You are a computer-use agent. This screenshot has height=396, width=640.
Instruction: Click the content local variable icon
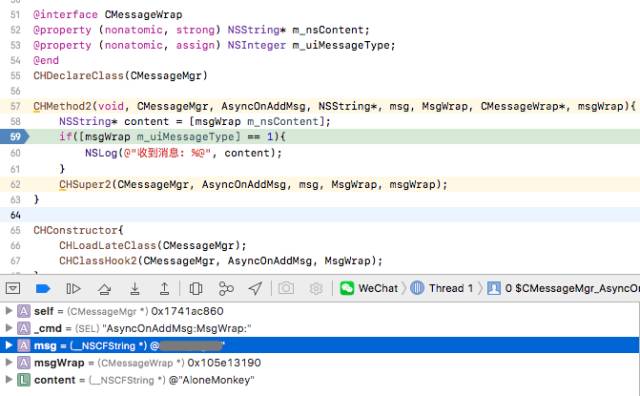24,380
